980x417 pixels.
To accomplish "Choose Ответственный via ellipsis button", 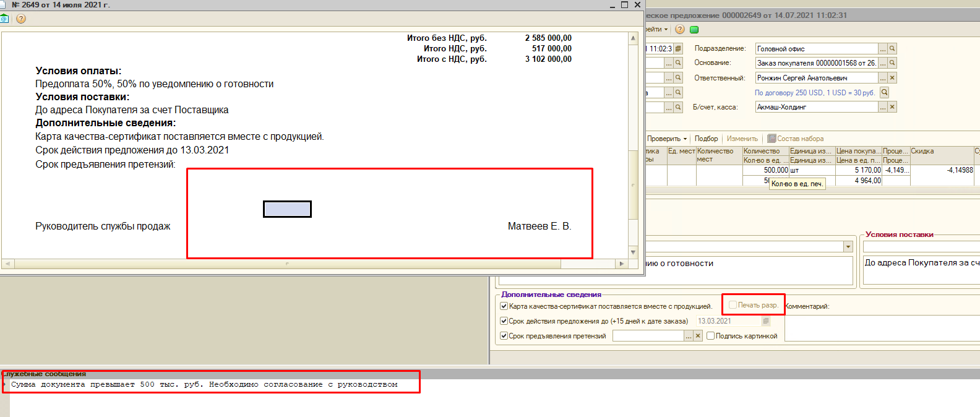I will coord(883,77).
